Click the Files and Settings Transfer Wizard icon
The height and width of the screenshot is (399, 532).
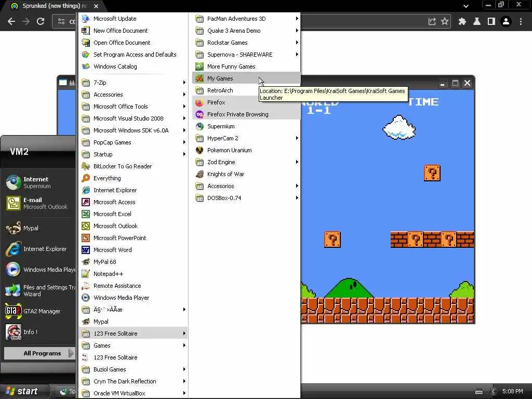pos(13,290)
